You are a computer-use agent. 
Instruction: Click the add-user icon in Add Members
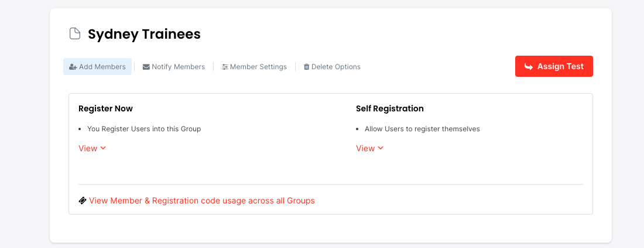pos(73,67)
